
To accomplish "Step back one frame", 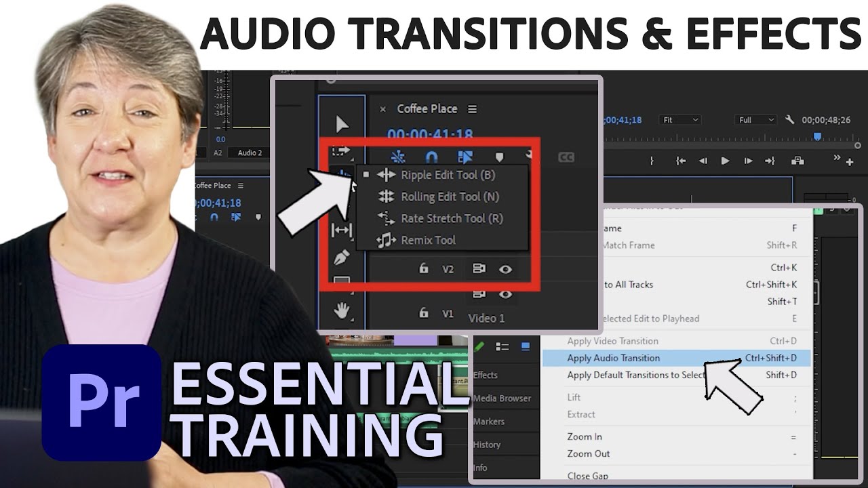I will [x=703, y=161].
